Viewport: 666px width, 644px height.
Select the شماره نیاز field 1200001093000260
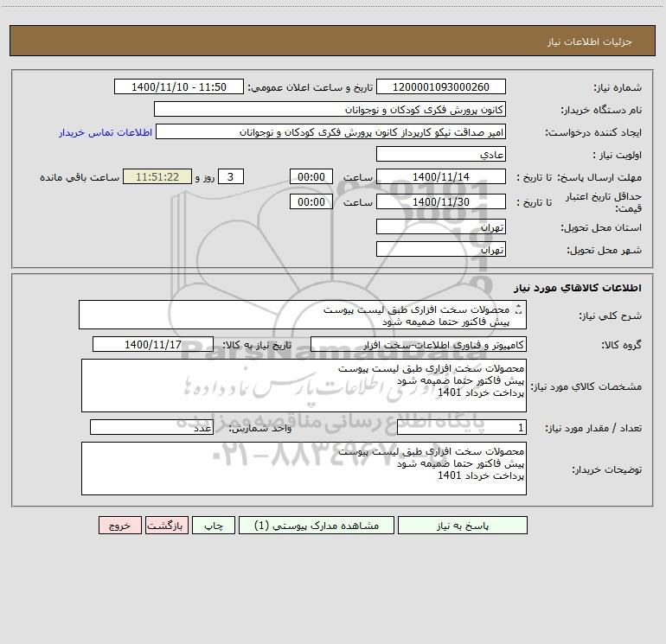441,86
